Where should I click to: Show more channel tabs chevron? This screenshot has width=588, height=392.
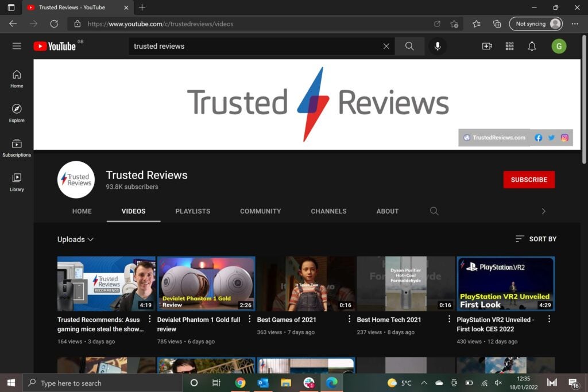point(543,211)
